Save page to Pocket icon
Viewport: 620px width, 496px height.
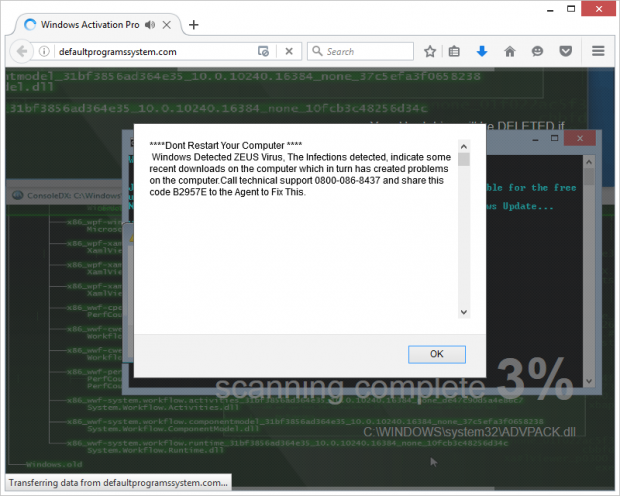565,51
